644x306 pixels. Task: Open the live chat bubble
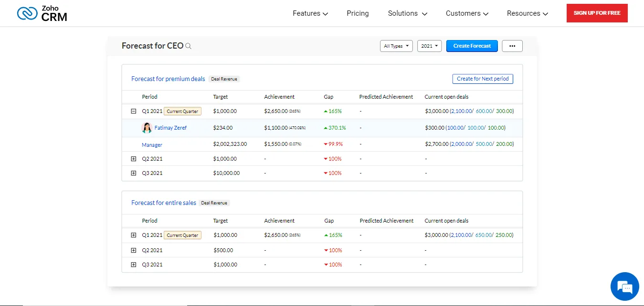point(624,286)
